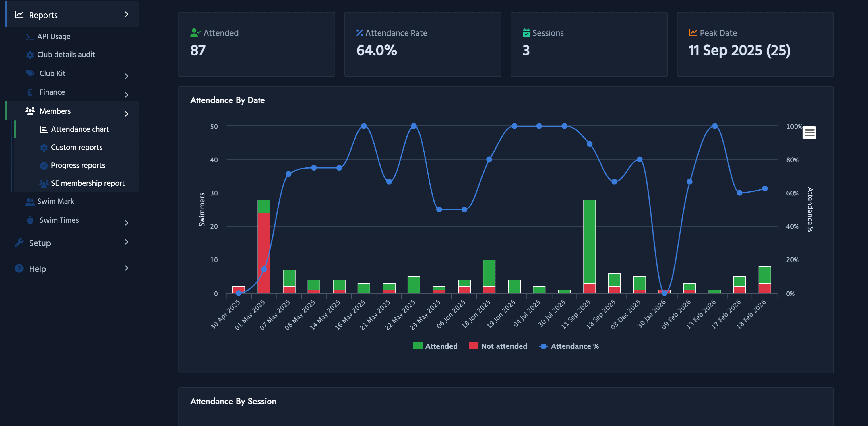Viewport: 868px width, 426px height.
Task: Click the Members group icon
Action: point(30,111)
